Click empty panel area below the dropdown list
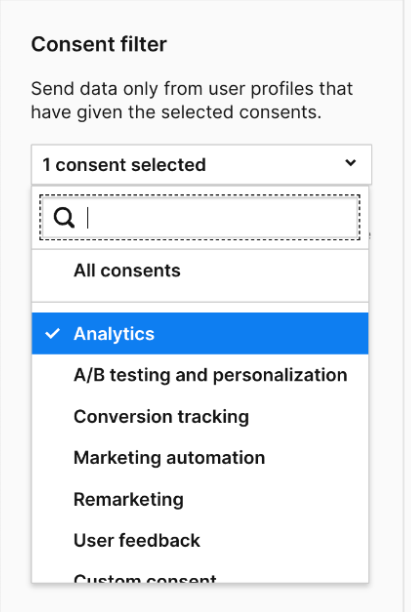The width and height of the screenshot is (411, 612). click(200, 599)
